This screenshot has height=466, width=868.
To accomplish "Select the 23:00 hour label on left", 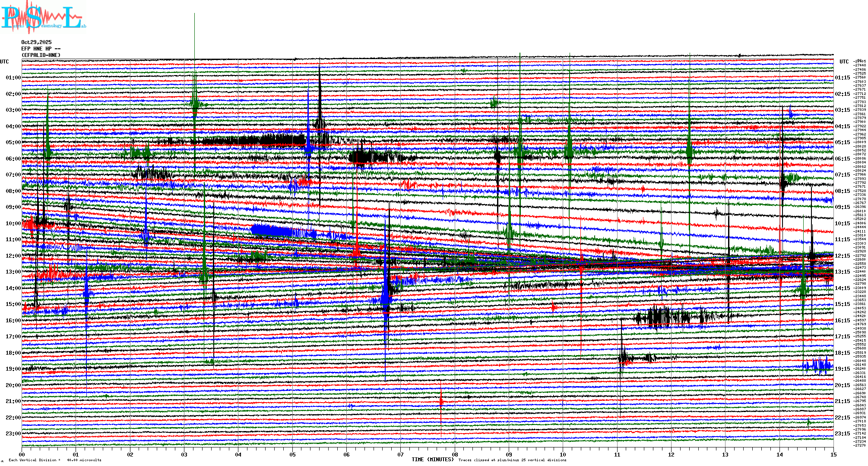I will pos(13,434).
